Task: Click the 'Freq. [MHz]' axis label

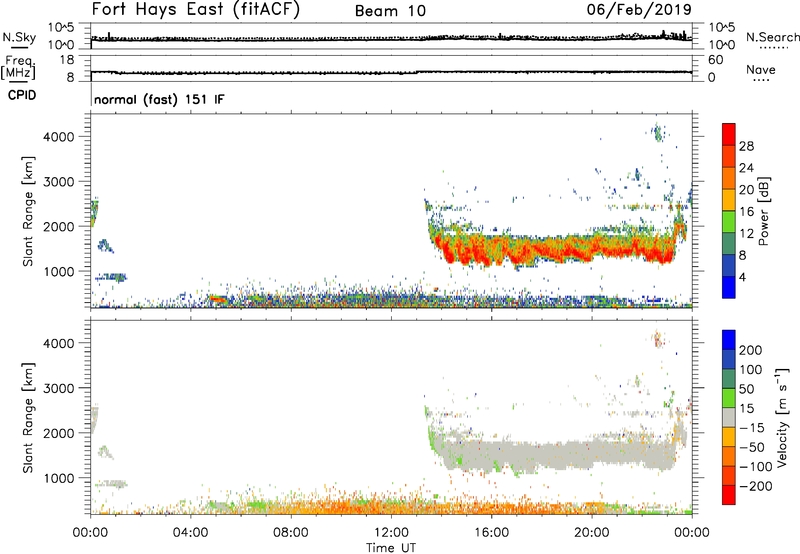Action: point(18,68)
